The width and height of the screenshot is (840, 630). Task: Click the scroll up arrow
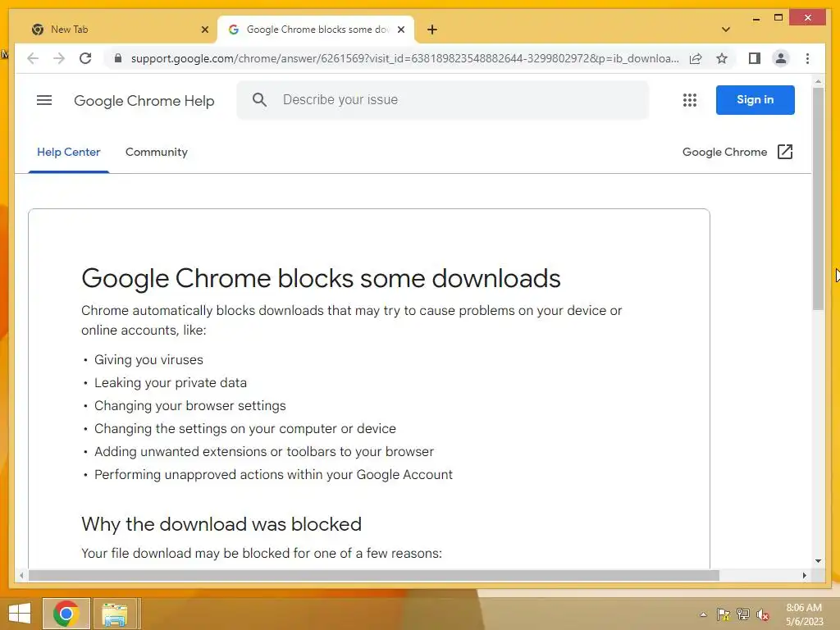[818, 81]
